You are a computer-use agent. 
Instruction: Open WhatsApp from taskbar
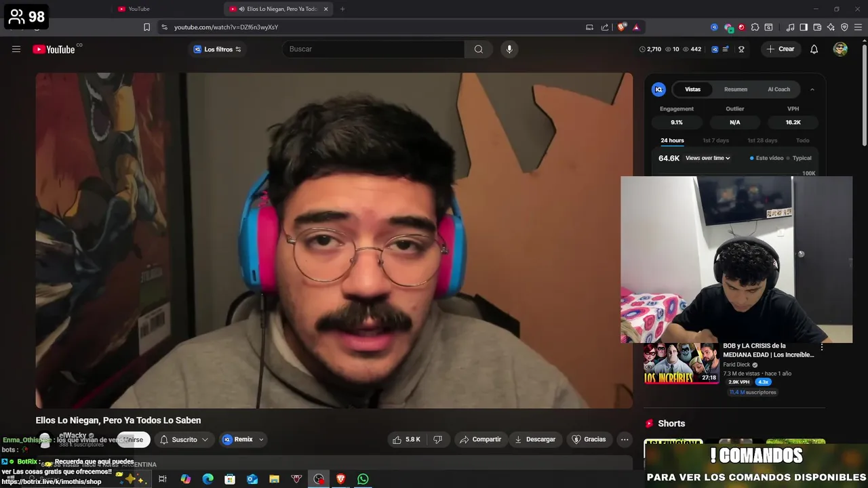click(363, 479)
